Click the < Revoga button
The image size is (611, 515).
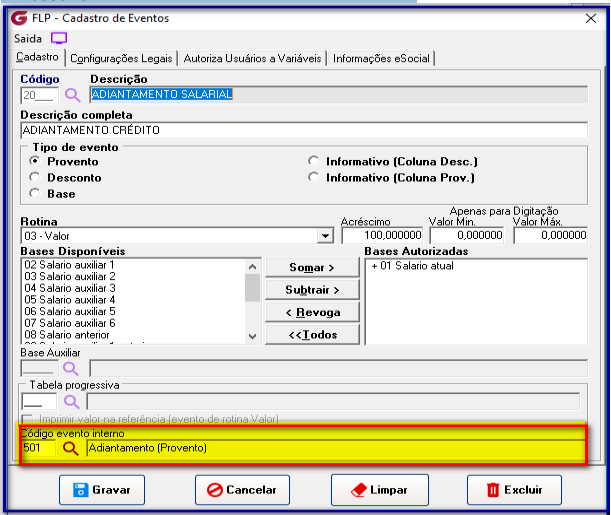(312, 312)
